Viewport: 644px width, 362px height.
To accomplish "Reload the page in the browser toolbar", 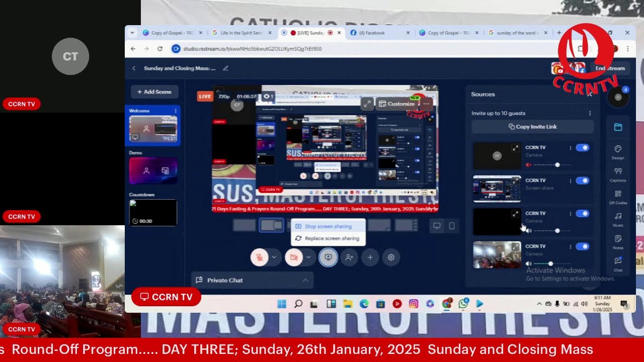I will point(160,49).
